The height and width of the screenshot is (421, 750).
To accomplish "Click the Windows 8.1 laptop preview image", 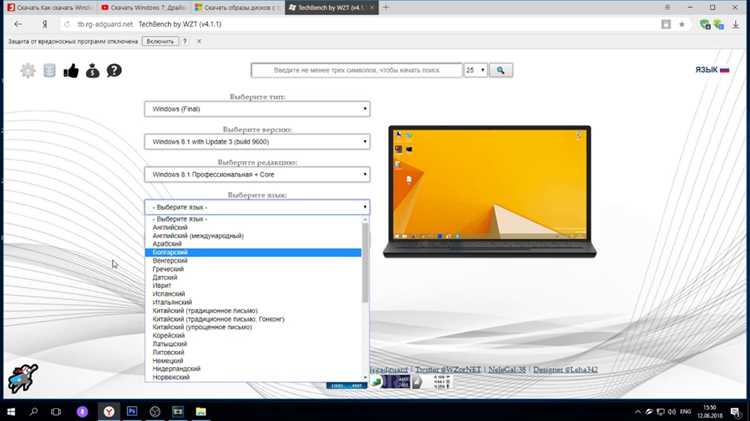I will tap(490, 192).
